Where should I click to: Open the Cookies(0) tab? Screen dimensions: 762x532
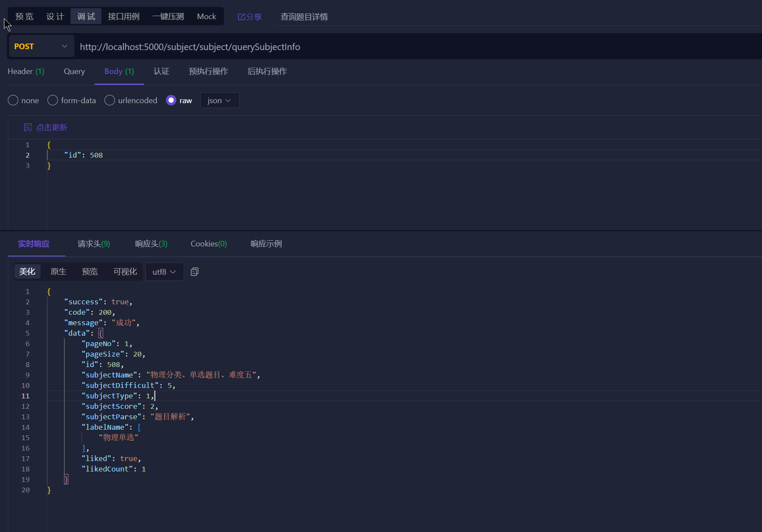point(209,244)
